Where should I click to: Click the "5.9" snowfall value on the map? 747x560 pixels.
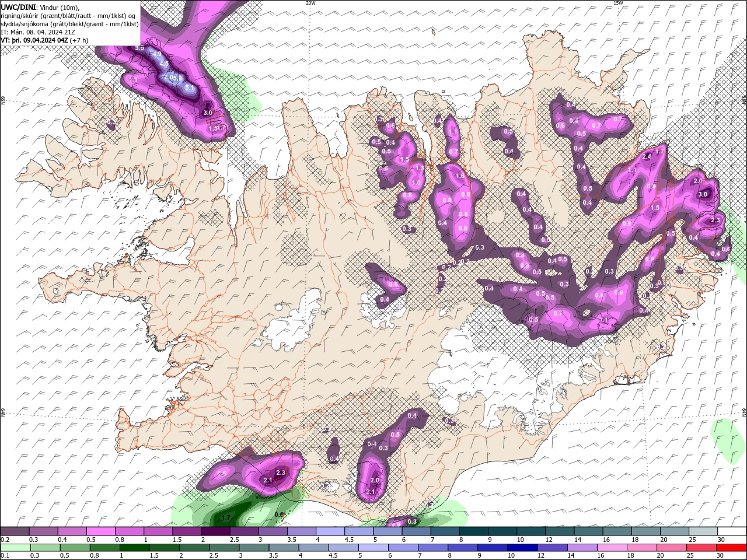(177, 78)
